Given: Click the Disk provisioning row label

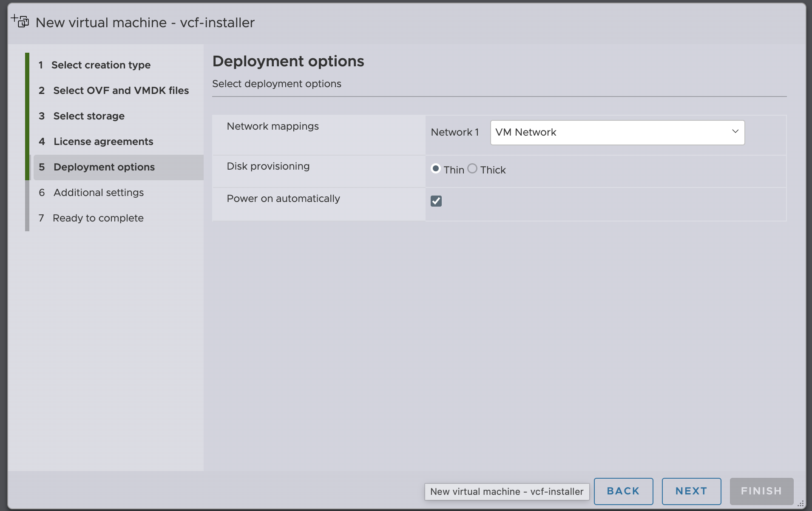Looking at the screenshot, I should (x=268, y=166).
